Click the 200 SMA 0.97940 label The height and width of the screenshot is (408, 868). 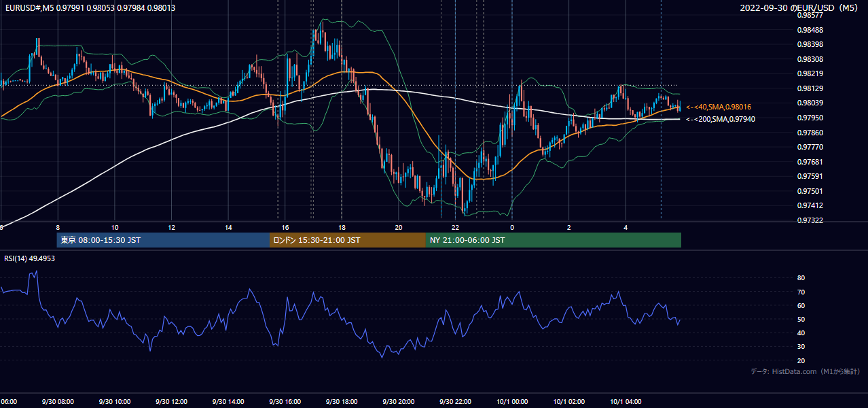click(x=721, y=119)
